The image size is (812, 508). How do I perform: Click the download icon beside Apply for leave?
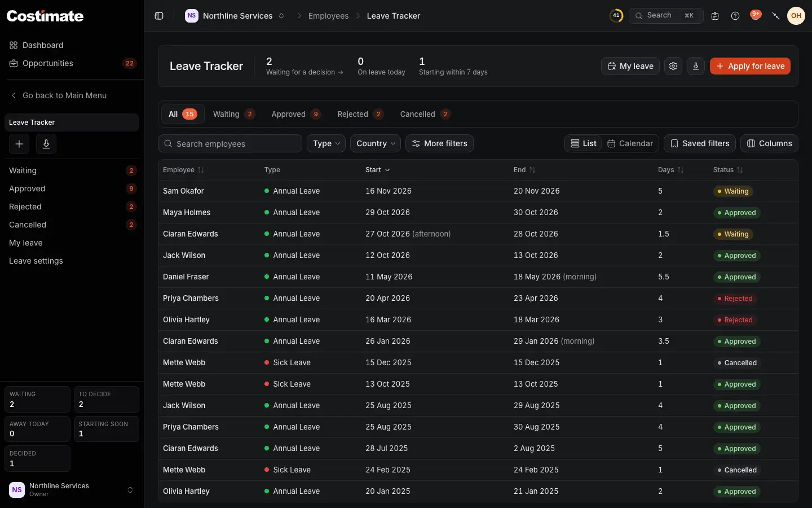point(696,66)
